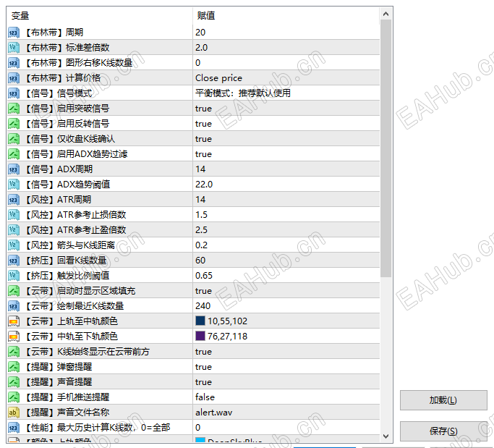Click the icon beside 【风控】ATR参考止盈倍数
The height and width of the screenshot is (448, 494).
14,230
